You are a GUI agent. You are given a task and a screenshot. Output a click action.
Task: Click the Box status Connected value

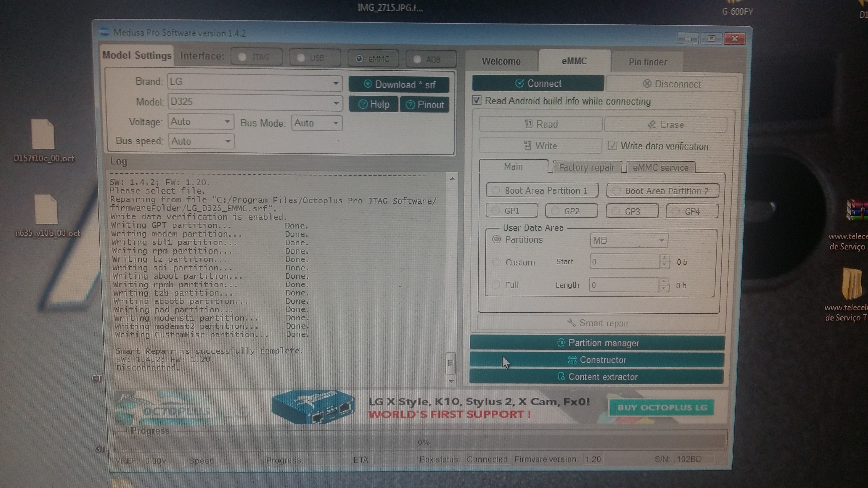487,459
